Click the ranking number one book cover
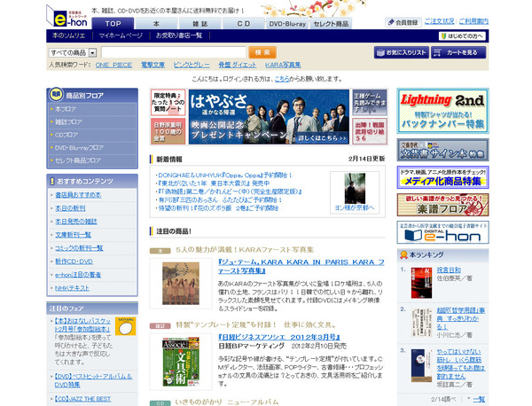 tap(421, 283)
